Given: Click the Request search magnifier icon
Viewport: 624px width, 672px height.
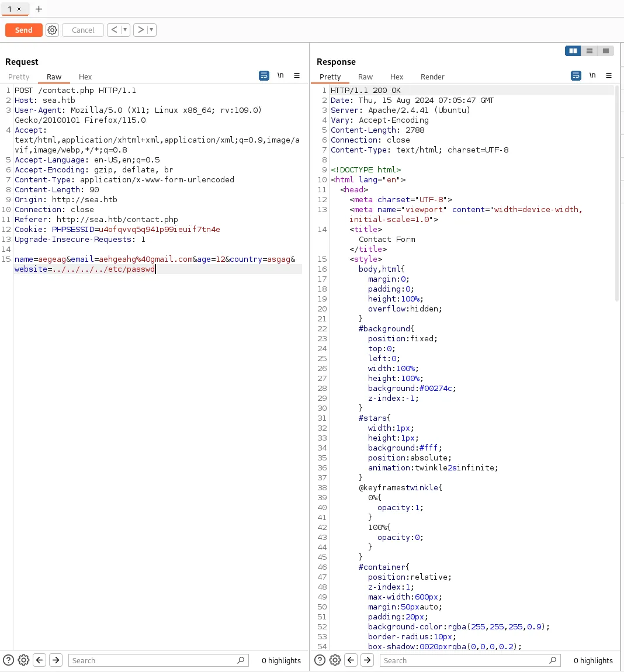Looking at the screenshot, I should click(x=241, y=660).
